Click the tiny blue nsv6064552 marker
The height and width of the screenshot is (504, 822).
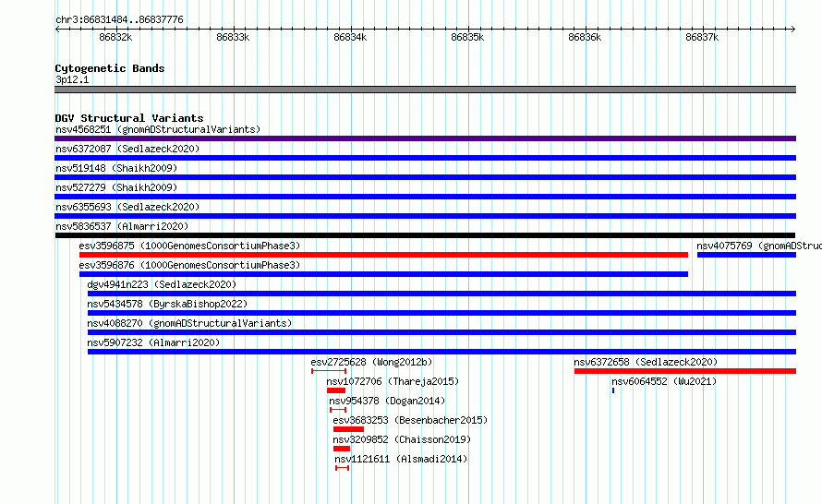[x=613, y=390]
